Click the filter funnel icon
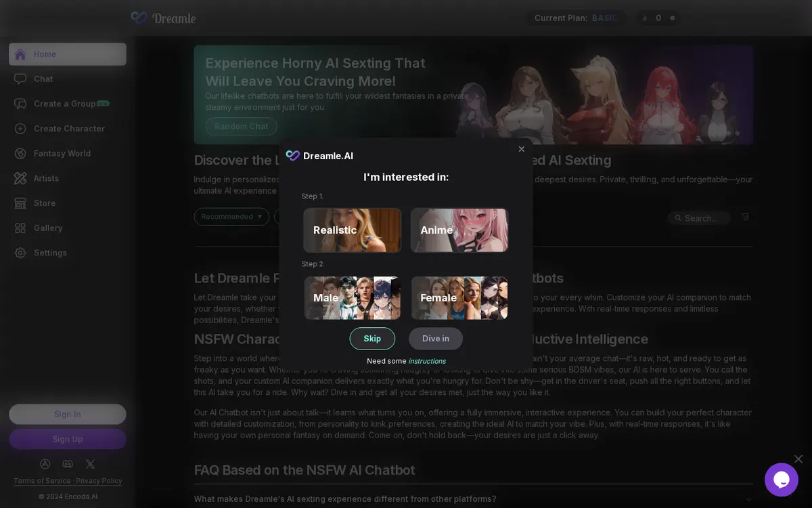This screenshot has height=508, width=812. click(745, 217)
